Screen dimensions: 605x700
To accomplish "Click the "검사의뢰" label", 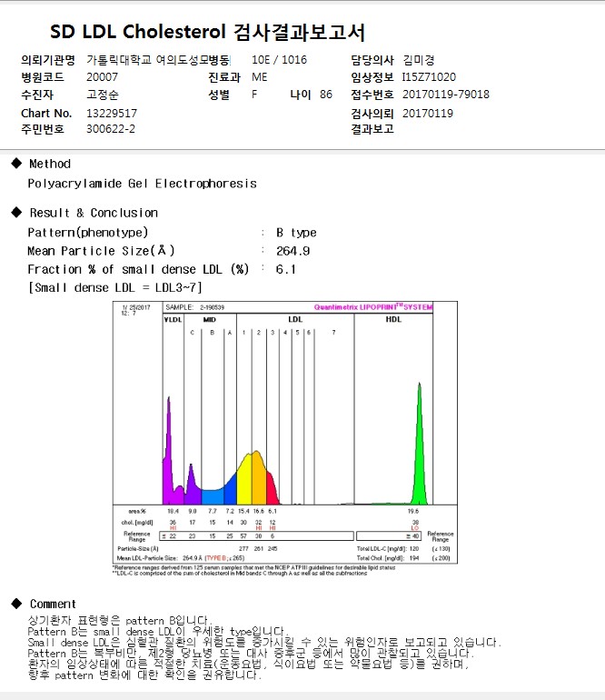I will (372, 114).
